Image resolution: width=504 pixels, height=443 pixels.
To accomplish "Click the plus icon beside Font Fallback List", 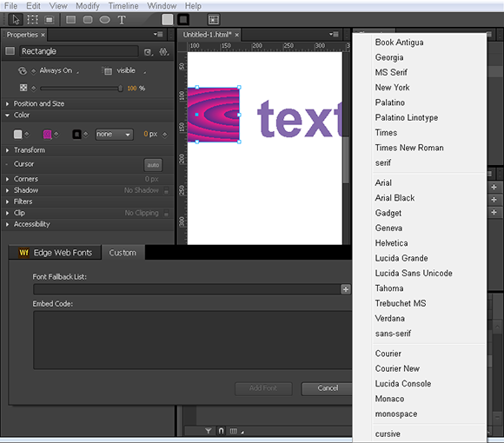I will 346,289.
